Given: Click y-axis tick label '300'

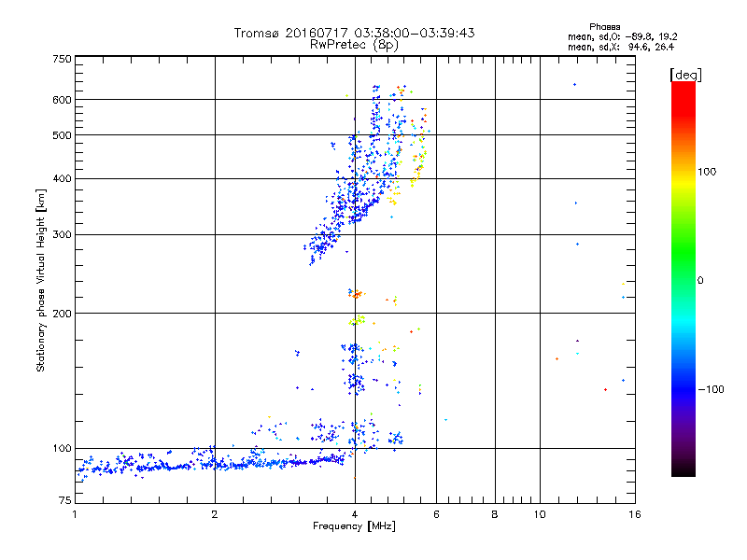Looking at the screenshot, I should (62, 235).
